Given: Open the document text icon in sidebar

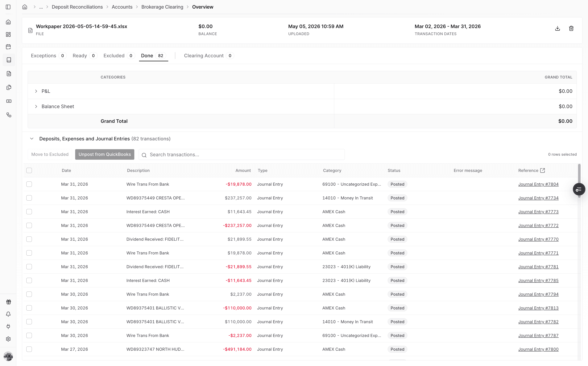Looking at the screenshot, I should [9, 74].
